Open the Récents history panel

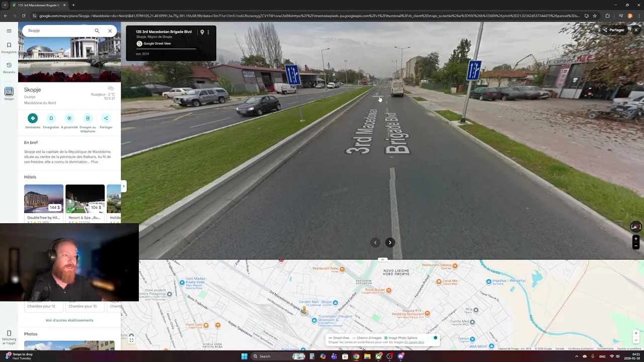tap(9, 68)
